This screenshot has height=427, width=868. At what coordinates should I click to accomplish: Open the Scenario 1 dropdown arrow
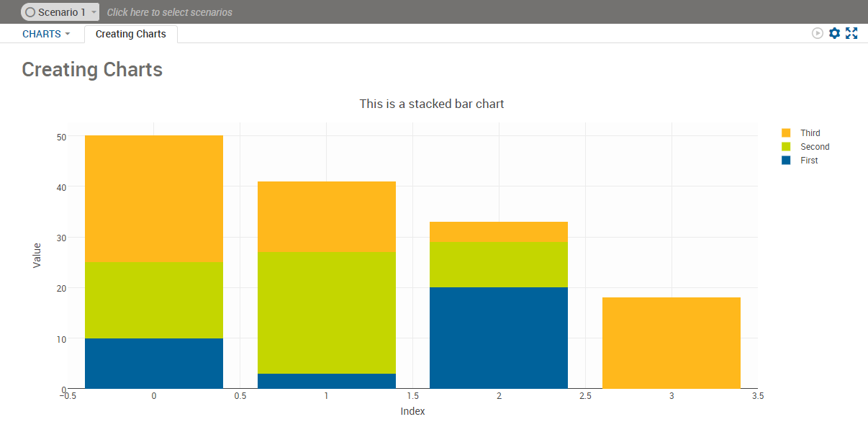(94, 12)
